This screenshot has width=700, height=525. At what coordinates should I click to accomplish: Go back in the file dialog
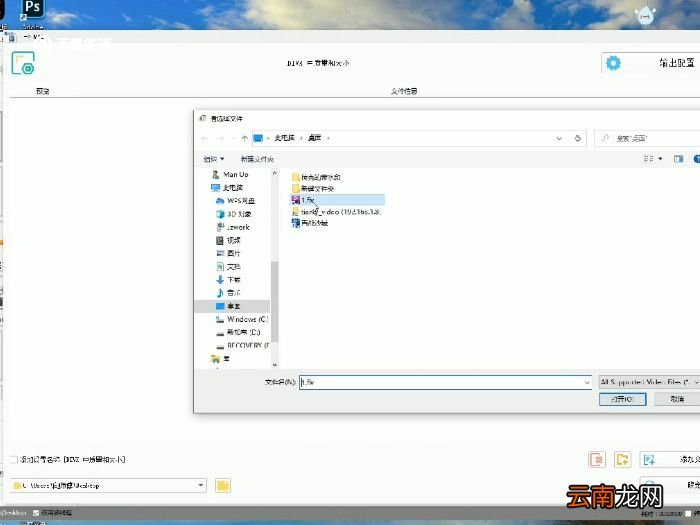[204, 138]
